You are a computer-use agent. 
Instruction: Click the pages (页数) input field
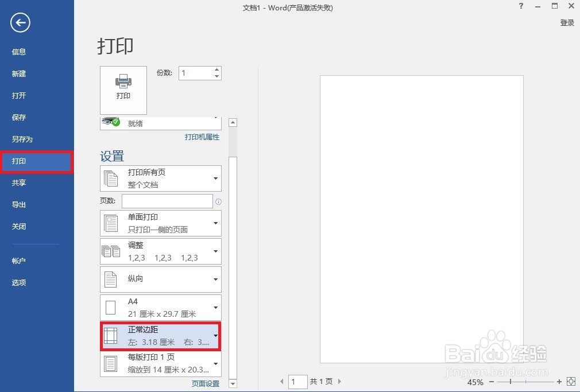[x=167, y=201]
